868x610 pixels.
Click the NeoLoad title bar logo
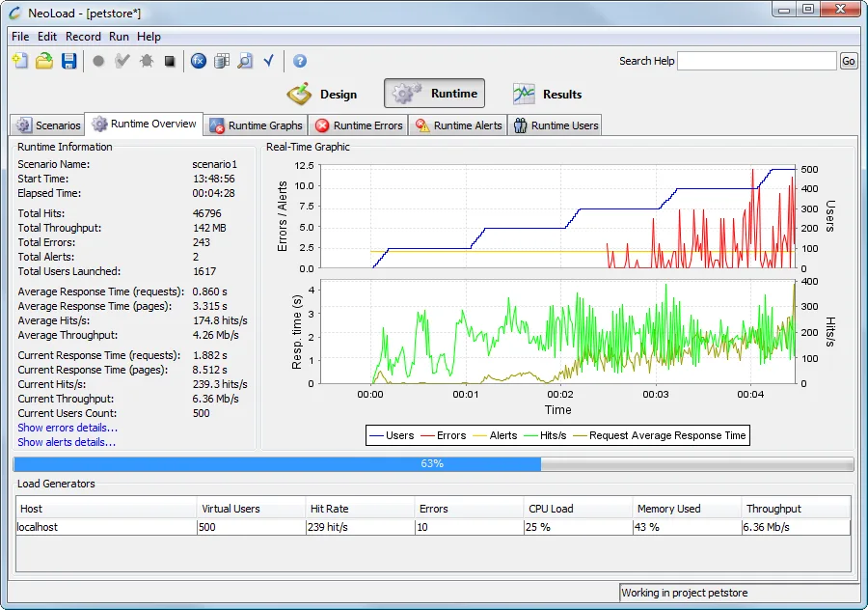14,14
